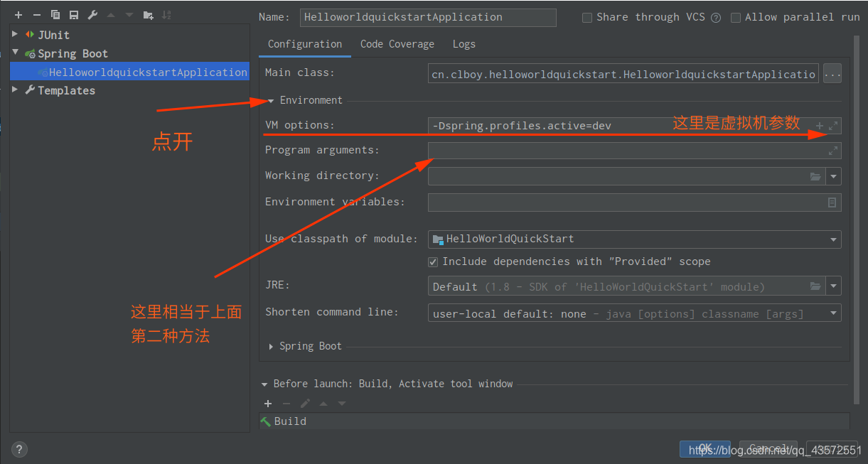Click the OK button

click(x=705, y=449)
